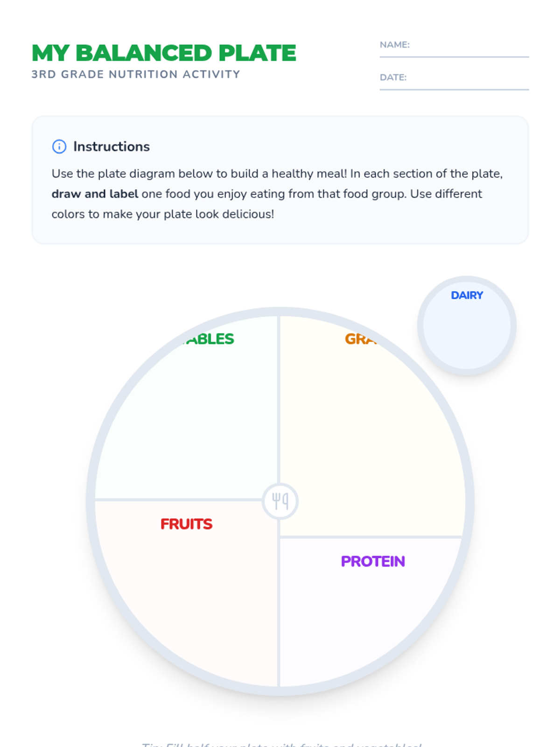Click the MY BALANCED PLATE title

click(164, 53)
